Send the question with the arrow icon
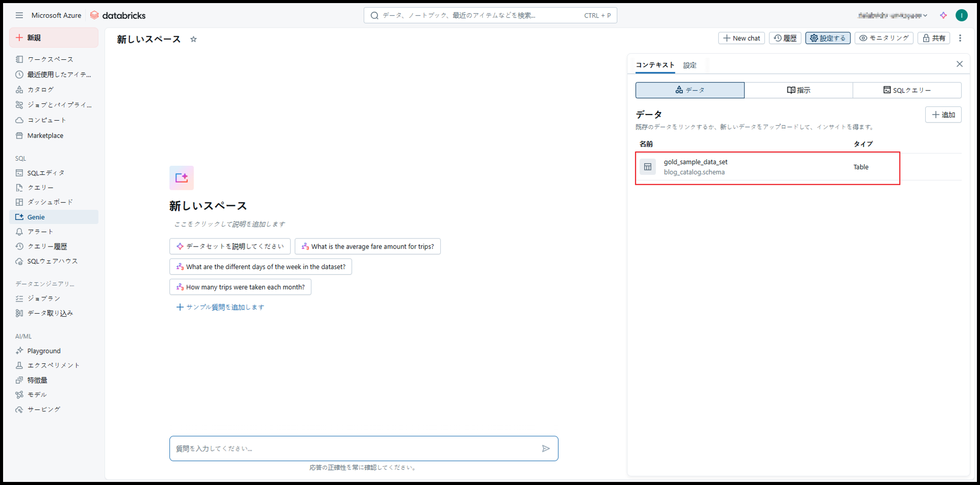 (x=545, y=449)
